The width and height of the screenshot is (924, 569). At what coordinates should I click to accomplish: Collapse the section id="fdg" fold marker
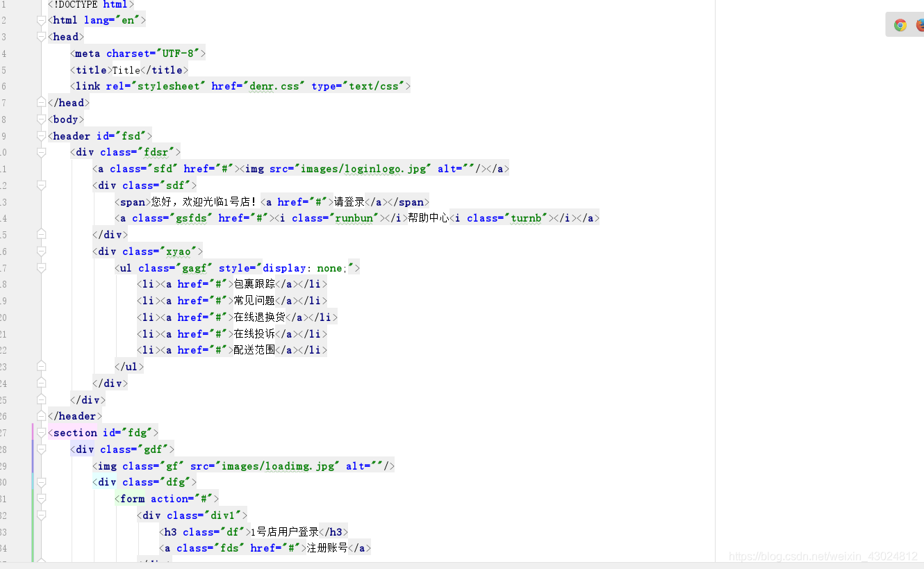pyautogui.click(x=42, y=433)
